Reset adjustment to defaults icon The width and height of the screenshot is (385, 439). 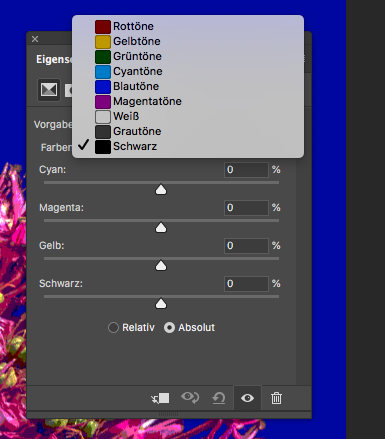219,398
